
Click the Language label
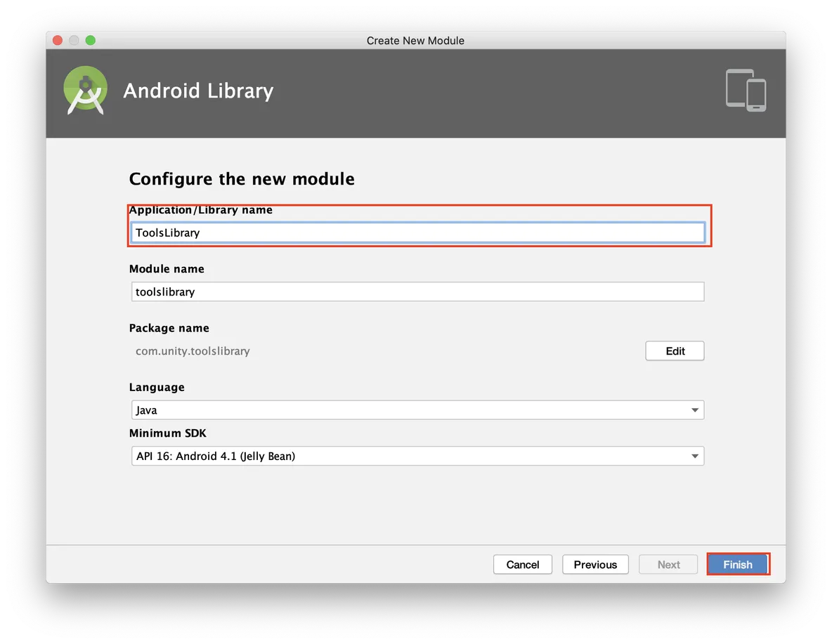tap(157, 388)
